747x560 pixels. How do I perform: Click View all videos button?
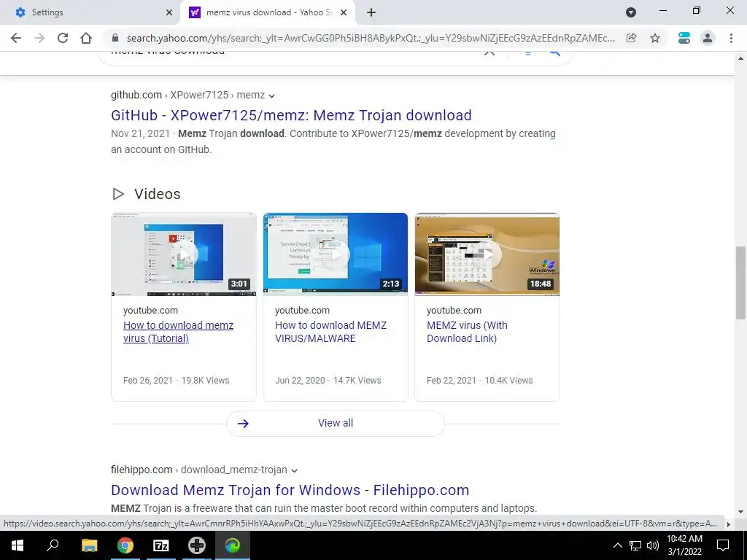pyautogui.click(x=336, y=424)
